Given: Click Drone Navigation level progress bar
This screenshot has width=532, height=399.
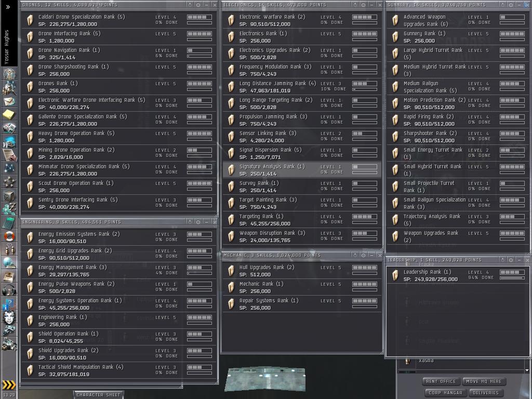Looking at the screenshot, I should coord(199,50).
